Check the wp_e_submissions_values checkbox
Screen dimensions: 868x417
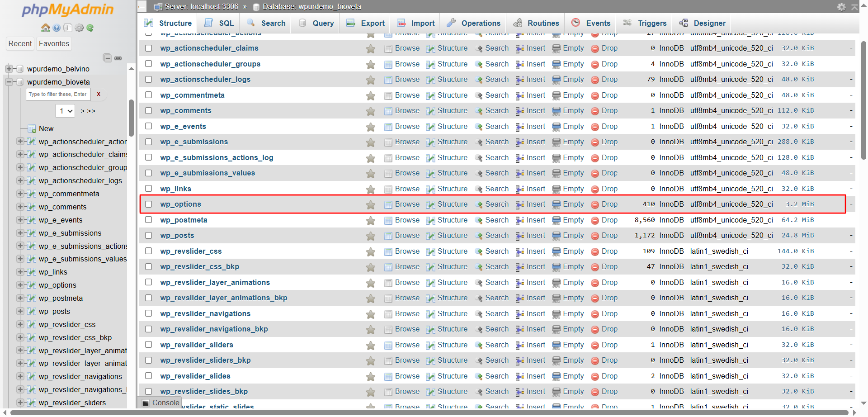[148, 173]
